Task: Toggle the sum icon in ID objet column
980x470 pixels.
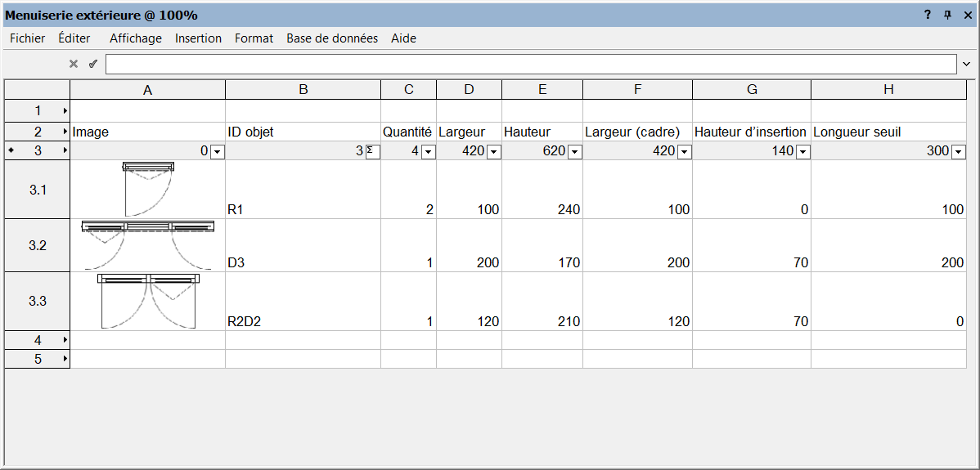Action: point(372,151)
